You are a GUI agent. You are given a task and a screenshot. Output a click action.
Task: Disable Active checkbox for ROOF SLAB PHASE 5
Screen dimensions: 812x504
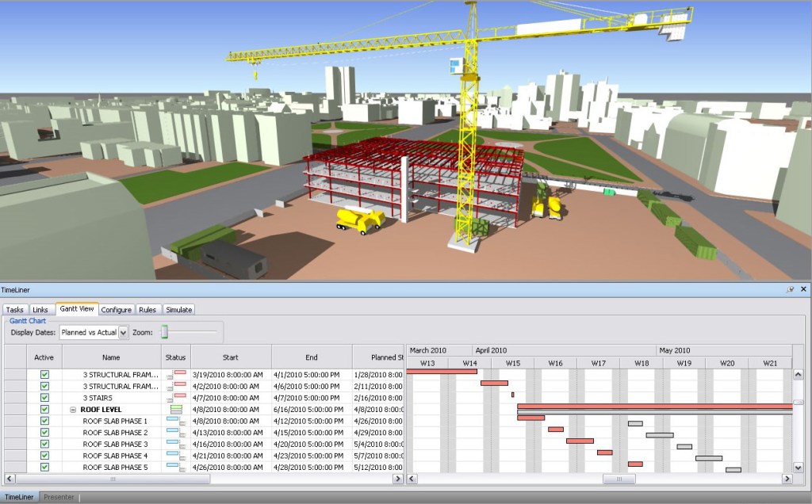[44, 468]
